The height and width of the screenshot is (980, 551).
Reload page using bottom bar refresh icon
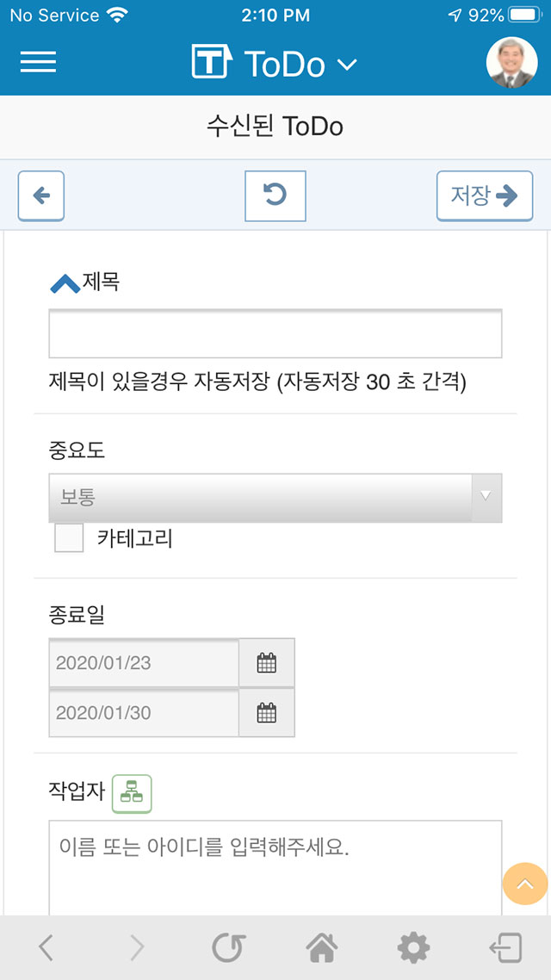pos(229,948)
